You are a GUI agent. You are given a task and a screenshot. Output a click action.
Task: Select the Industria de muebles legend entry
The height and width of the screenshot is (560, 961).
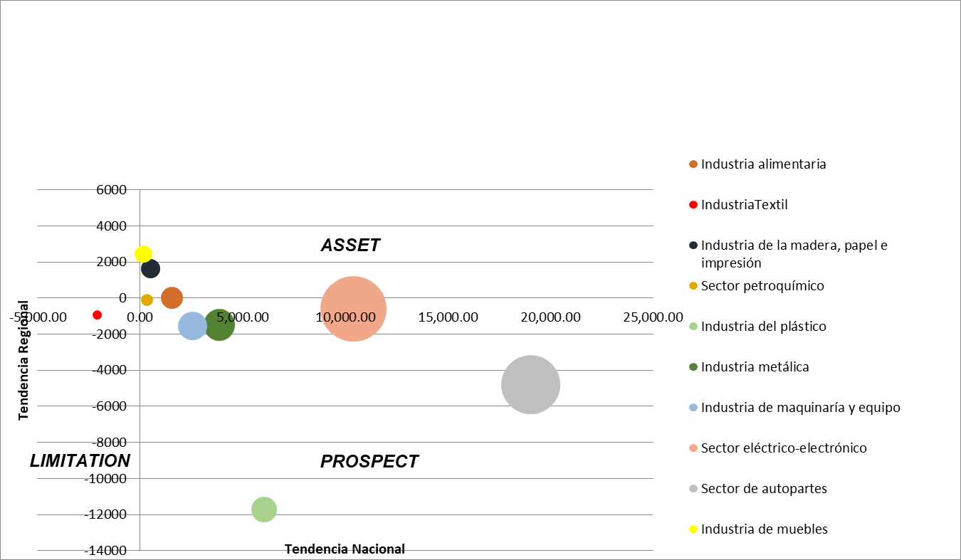click(x=764, y=529)
